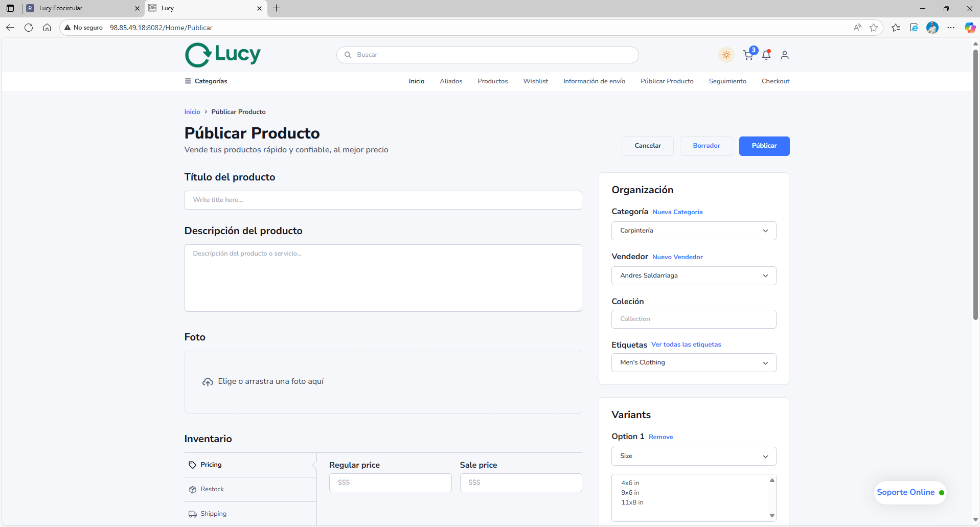Click the Lucy logo
Screen dimensions: 980x527
tap(222, 54)
